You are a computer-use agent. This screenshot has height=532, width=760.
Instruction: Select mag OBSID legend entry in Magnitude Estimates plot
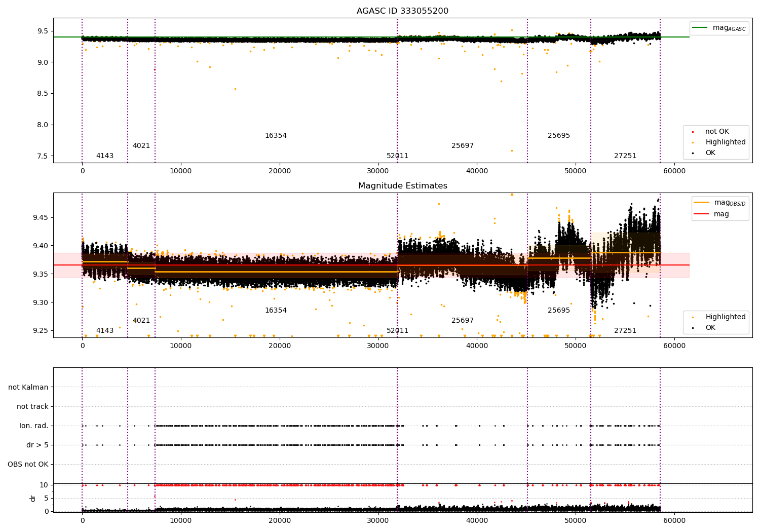tap(720, 203)
